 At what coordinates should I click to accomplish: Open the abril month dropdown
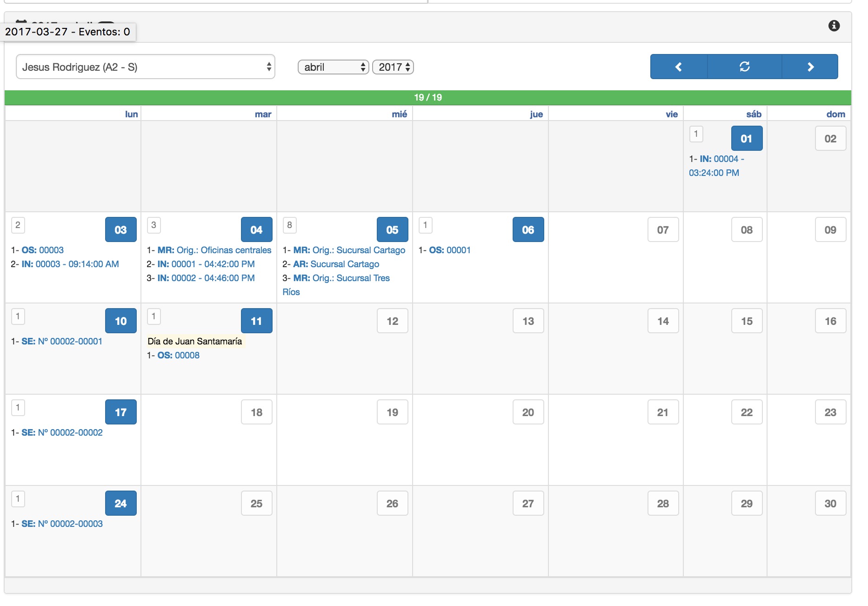click(x=333, y=67)
